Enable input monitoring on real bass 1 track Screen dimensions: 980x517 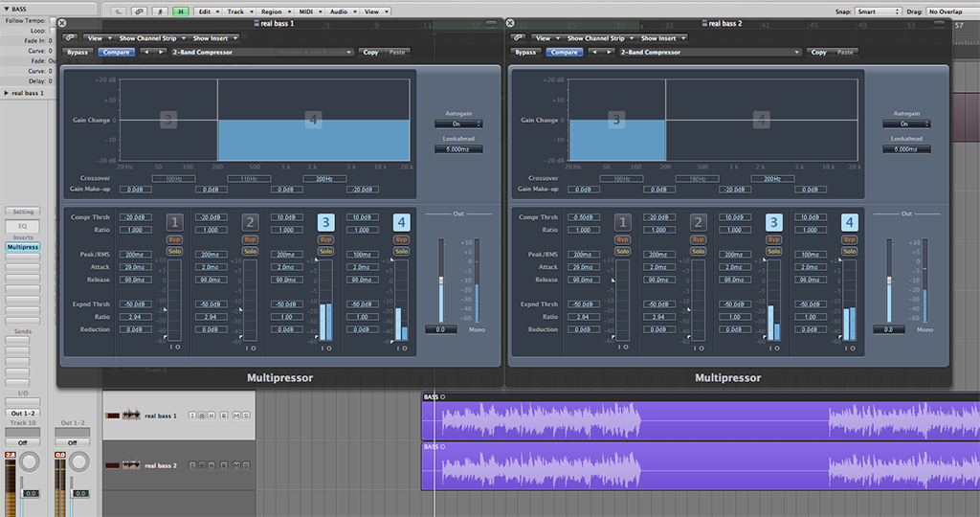(x=192, y=416)
